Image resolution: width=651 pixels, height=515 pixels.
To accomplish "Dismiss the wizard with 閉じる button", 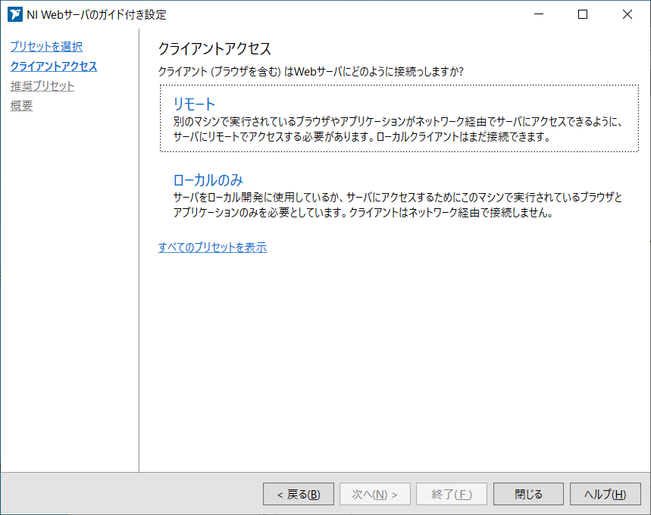I will (x=529, y=494).
